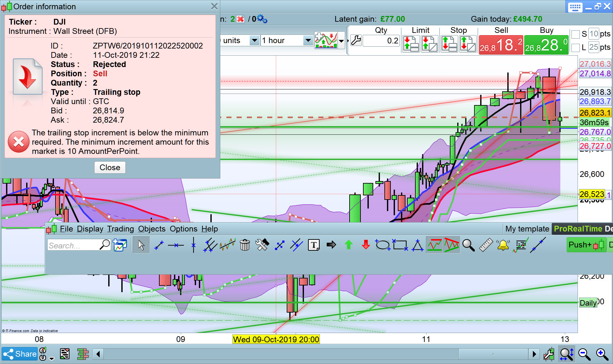Enable the L 25 pts limit checkbox
613x364 pixels.
pyautogui.click(x=576, y=48)
